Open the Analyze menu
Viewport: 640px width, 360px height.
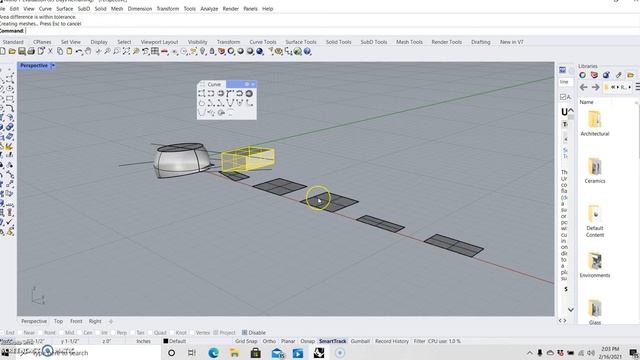tap(209, 9)
